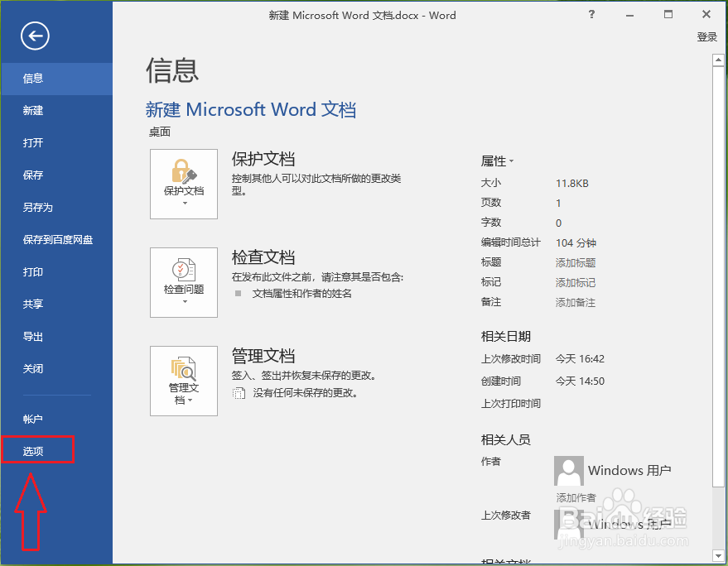Click the back arrow circle icon
This screenshot has height=566, width=728.
(x=35, y=36)
